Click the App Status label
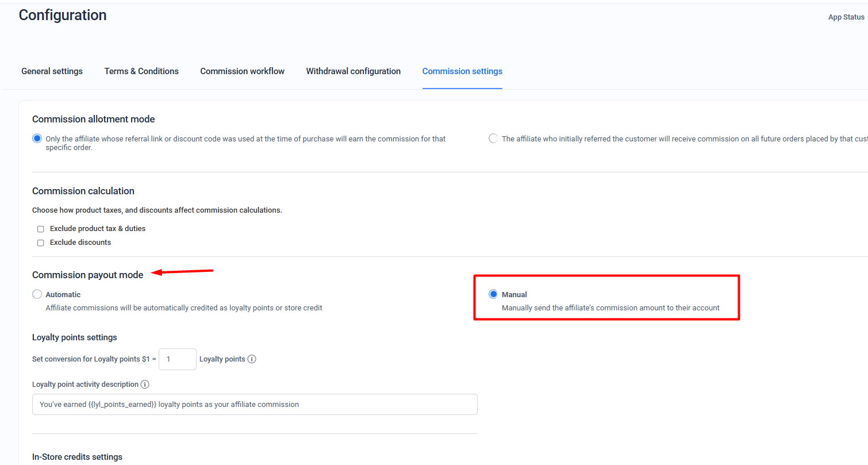 [846, 17]
